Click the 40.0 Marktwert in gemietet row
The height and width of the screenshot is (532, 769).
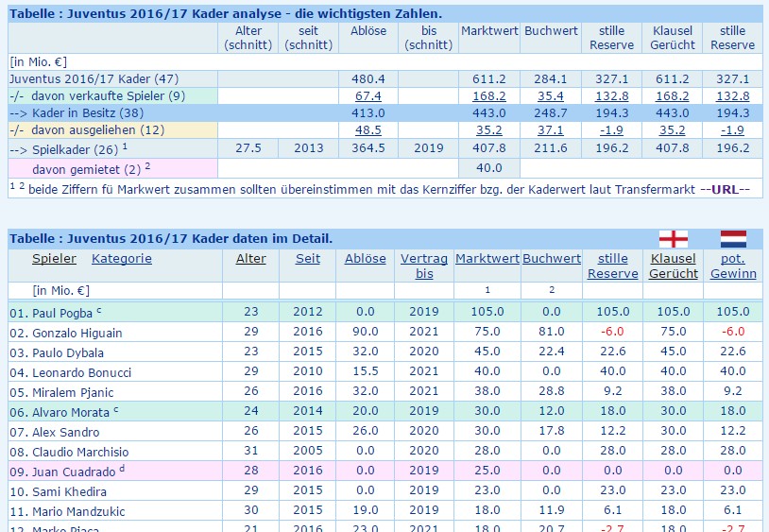489,168
